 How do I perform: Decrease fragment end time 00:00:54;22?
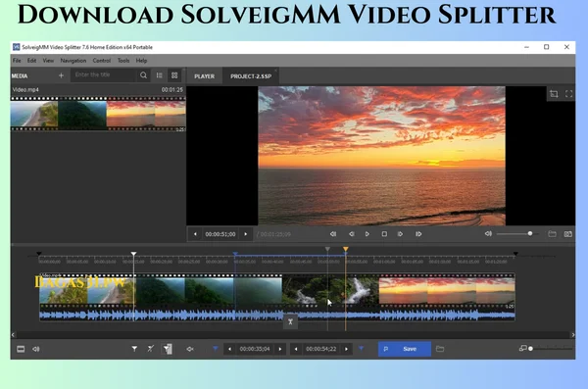coord(296,349)
